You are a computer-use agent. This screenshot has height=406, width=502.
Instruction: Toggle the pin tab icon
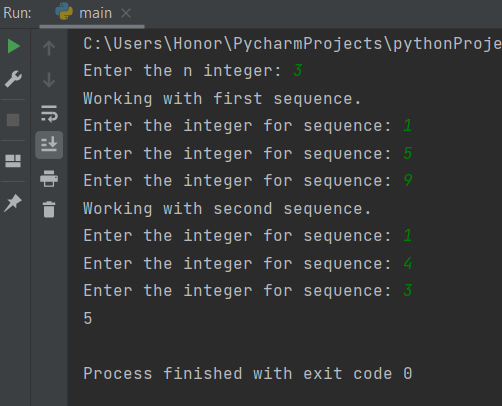[13, 203]
